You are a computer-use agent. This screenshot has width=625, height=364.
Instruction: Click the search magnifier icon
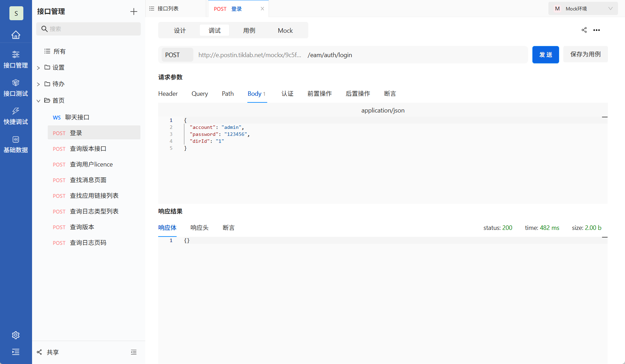(45, 29)
